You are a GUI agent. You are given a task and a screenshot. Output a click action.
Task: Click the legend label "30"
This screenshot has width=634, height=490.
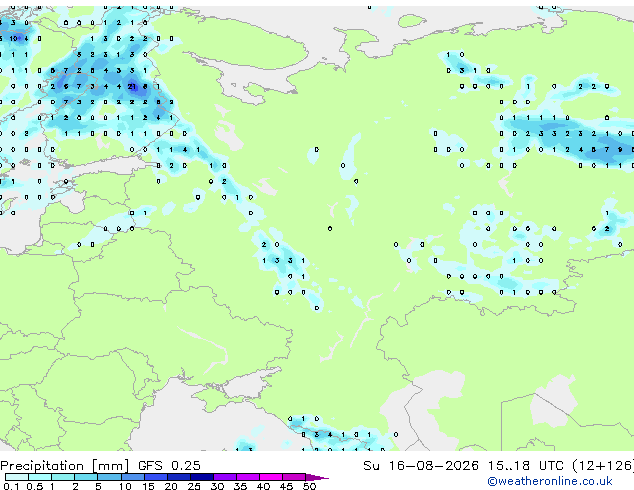point(217,486)
